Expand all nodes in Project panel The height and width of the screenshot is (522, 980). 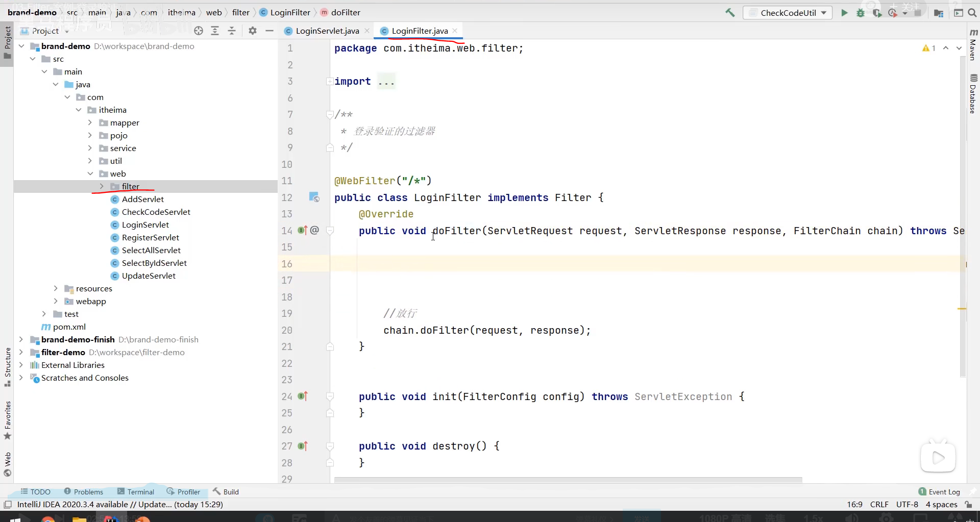click(x=215, y=31)
